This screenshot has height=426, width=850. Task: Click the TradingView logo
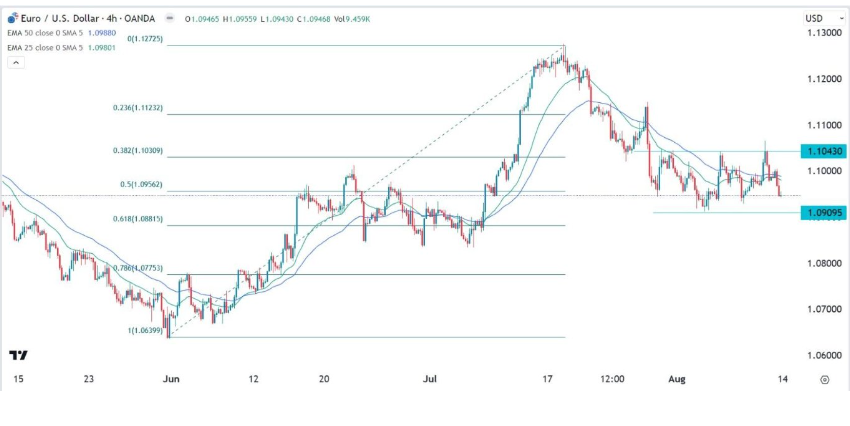(x=18, y=354)
